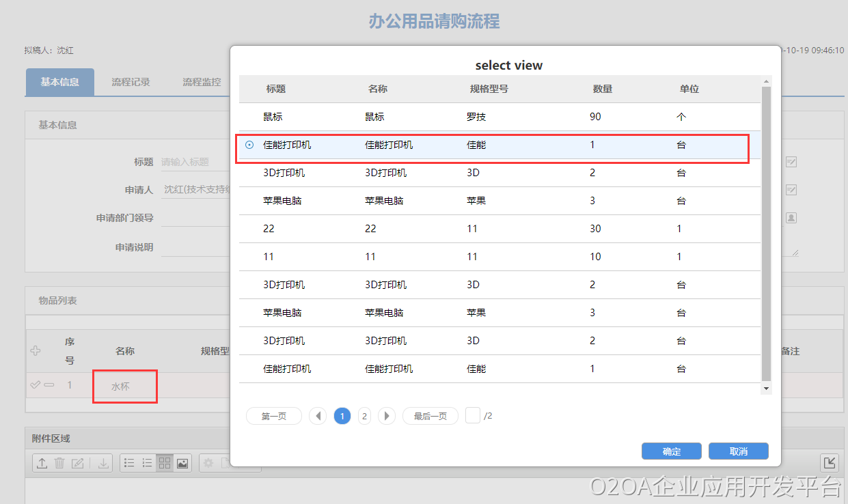Image resolution: width=848 pixels, height=504 pixels.
Task: Click the page number input box
Action: [473, 415]
